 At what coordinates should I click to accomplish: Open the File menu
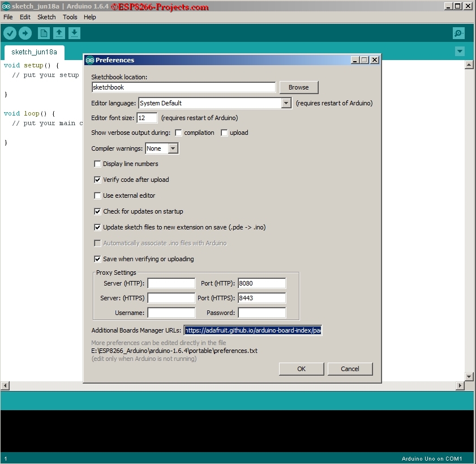click(x=8, y=17)
